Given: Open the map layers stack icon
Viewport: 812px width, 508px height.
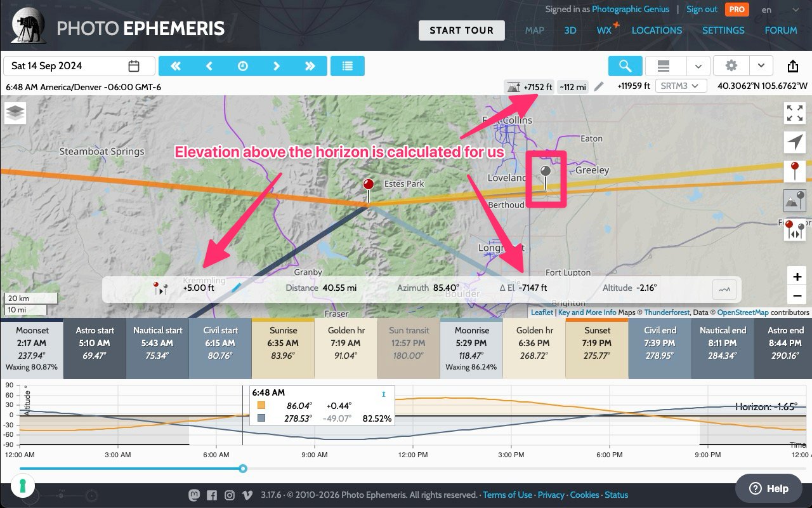Looking at the screenshot, I should 16,113.
